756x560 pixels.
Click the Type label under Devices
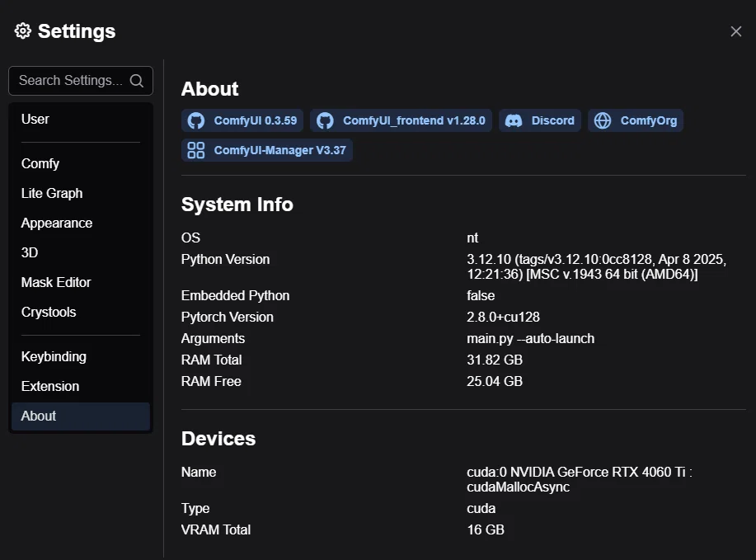(x=195, y=508)
